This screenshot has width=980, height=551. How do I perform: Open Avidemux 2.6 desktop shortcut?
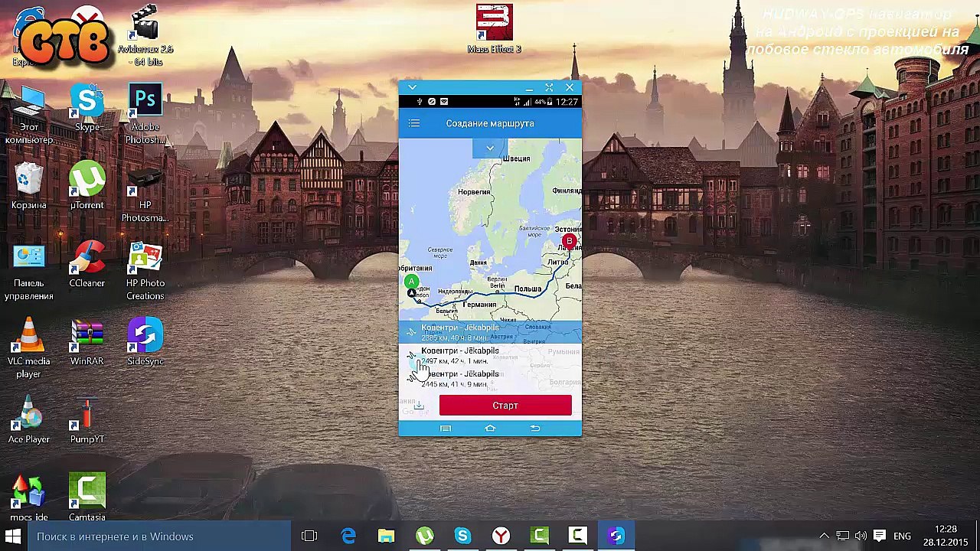(145, 37)
